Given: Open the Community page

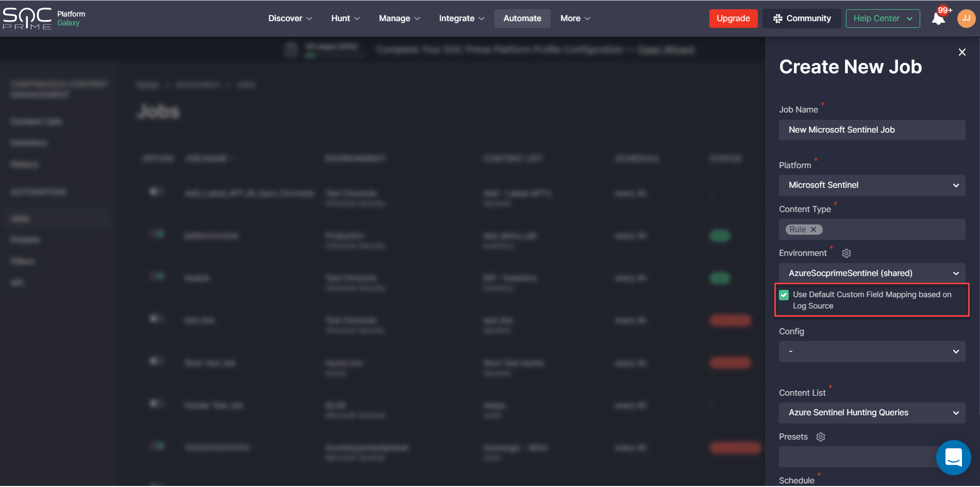Looking at the screenshot, I should 802,19.
